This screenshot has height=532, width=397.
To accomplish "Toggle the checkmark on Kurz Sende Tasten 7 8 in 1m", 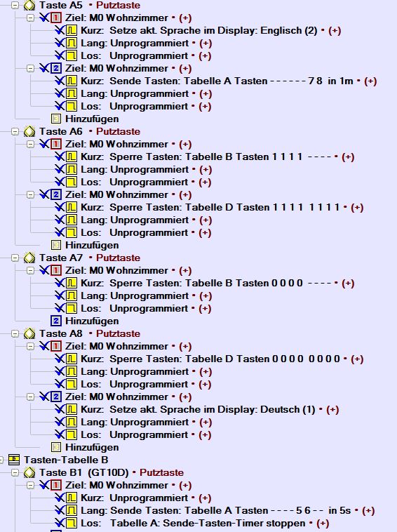I will tap(60, 81).
